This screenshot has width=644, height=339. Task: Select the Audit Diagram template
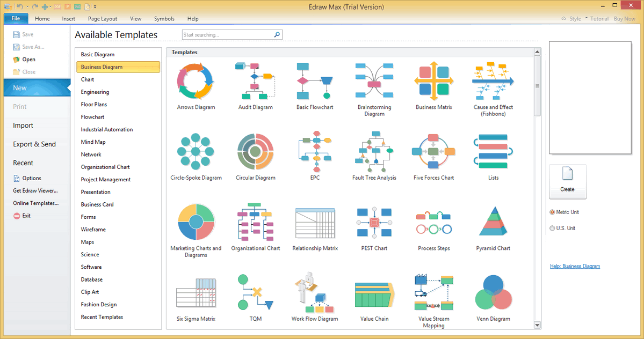click(256, 86)
